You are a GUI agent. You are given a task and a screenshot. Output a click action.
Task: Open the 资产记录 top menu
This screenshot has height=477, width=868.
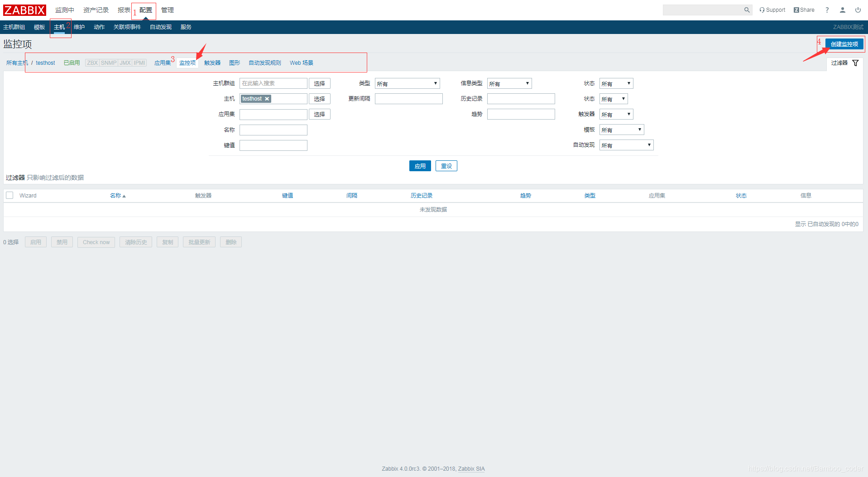tap(96, 10)
